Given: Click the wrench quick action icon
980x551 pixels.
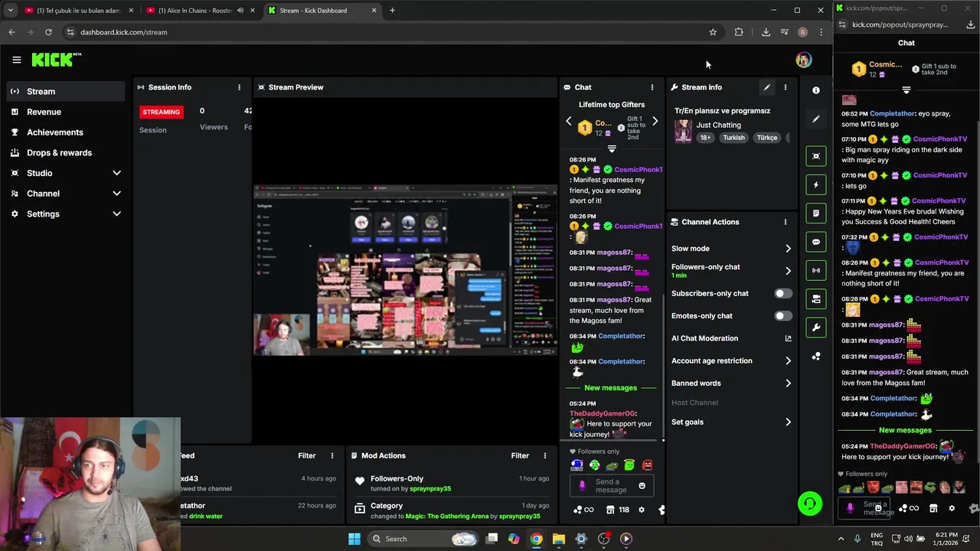Looking at the screenshot, I should click(x=816, y=328).
